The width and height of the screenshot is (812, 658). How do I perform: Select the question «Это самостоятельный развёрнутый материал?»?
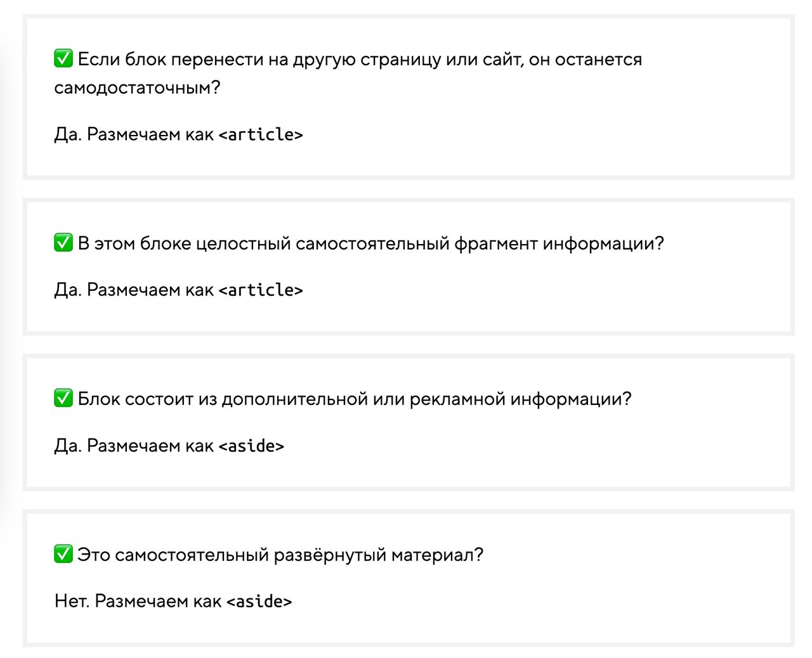click(x=280, y=555)
